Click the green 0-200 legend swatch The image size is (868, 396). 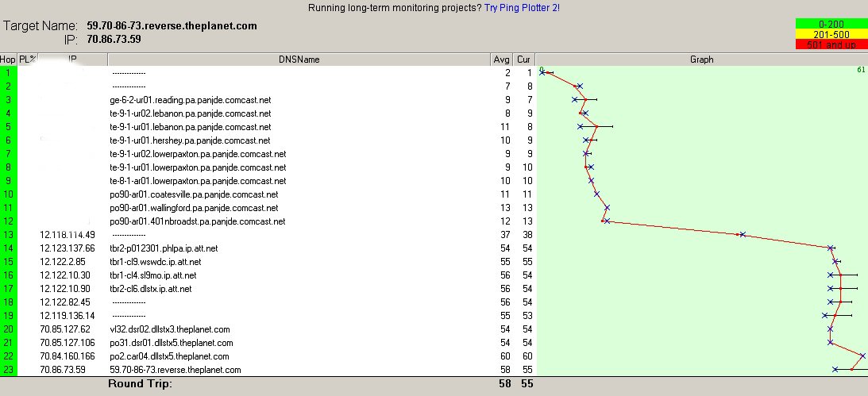tap(830, 22)
